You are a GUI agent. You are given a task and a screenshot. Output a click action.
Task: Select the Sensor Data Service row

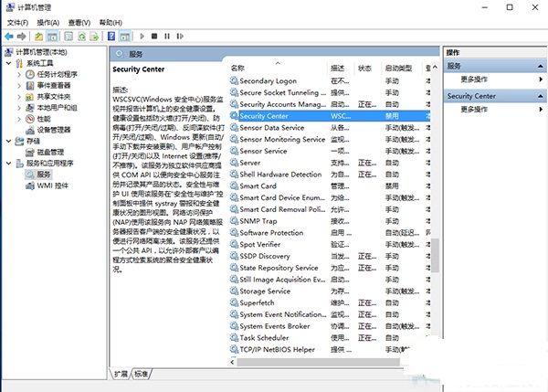point(330,128)
